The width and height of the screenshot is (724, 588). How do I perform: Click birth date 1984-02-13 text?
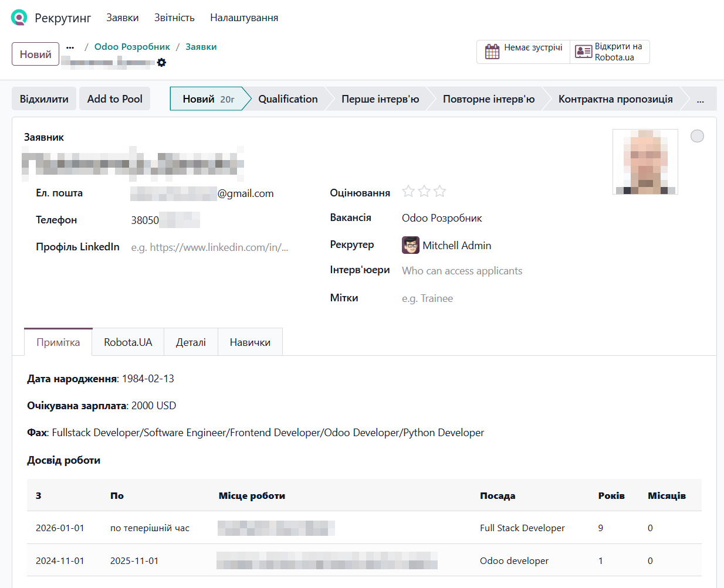tap(148, 379)
